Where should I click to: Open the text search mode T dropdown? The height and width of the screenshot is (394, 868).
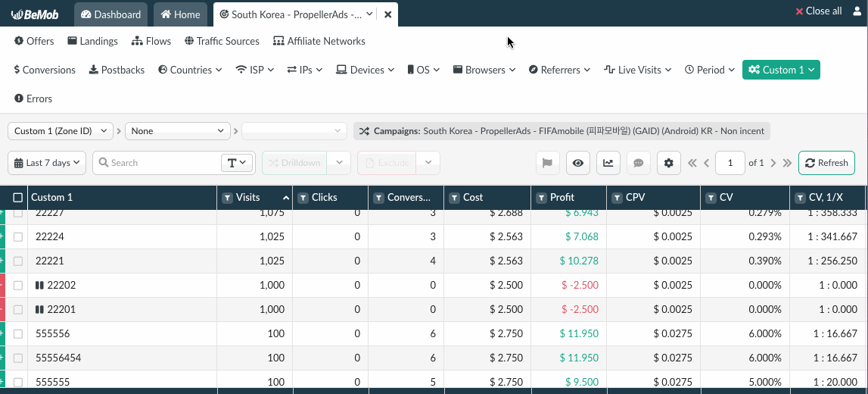click(237, 163)
